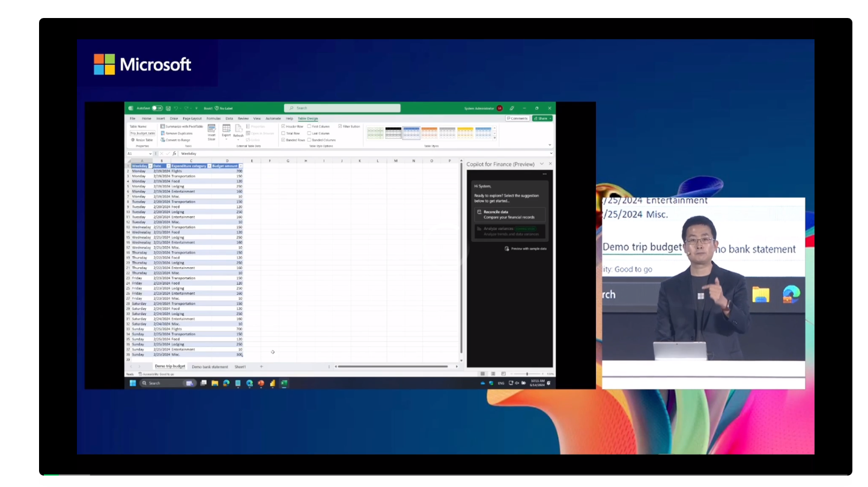Click Summarize with PivotTable
Image resolution: width=868 pixels, height=487 pixels.
[182, 127]
